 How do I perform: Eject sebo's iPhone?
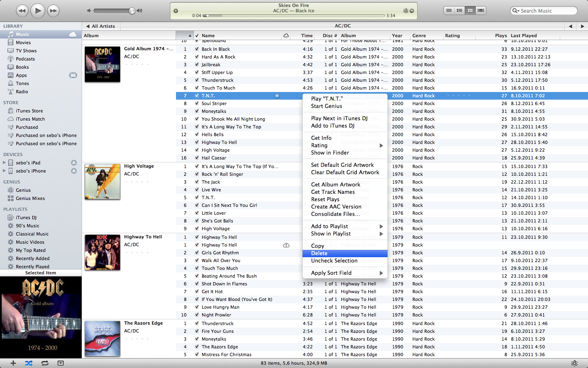point(74,171)
